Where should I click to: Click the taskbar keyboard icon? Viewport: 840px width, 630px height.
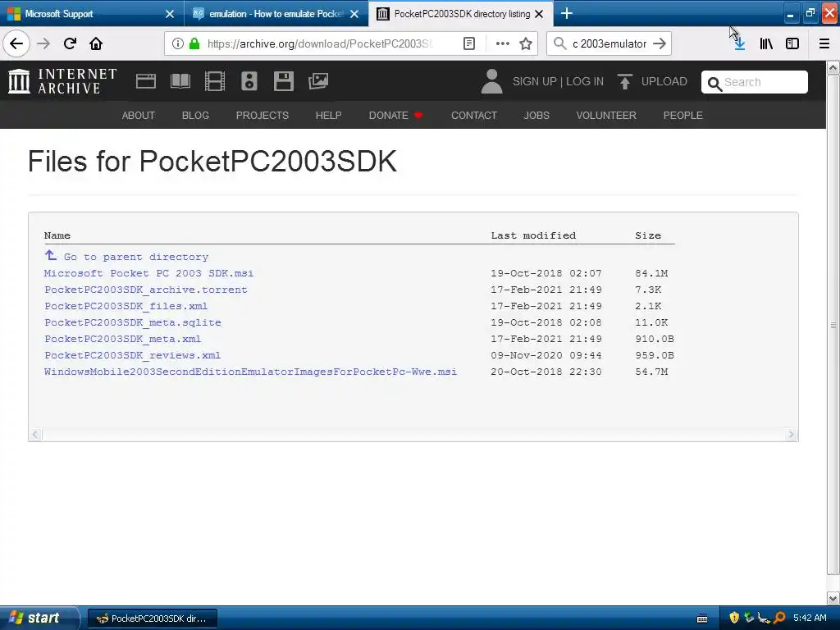702,619
